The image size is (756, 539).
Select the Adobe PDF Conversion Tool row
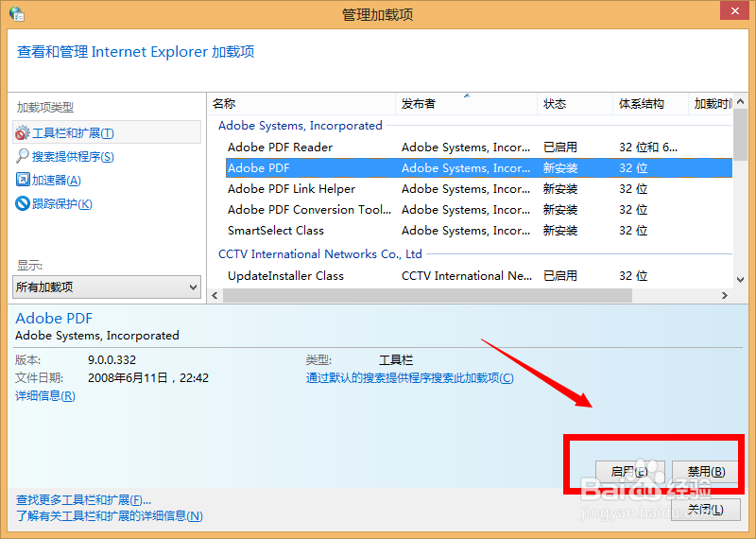(479, 209)
